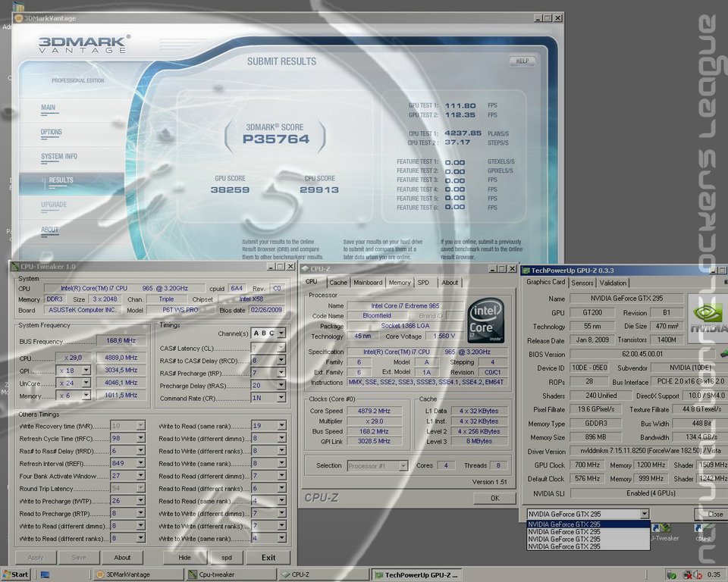This screenshot has width=728, height=582.
Task: Click the Show Desktop quick launch icon
Action: [x=45, y=574]
